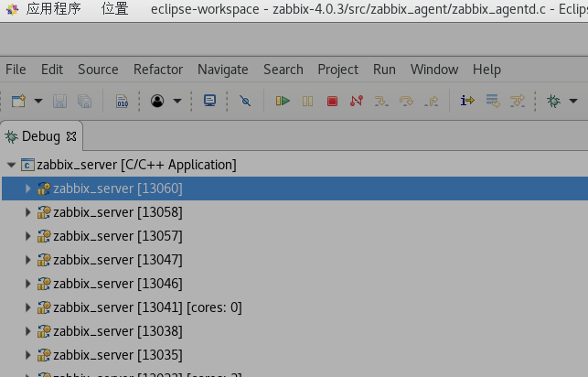Viewport: 588px width, 377px height.
Task: Open the Refactor menu
Action: tap(158, 70)
